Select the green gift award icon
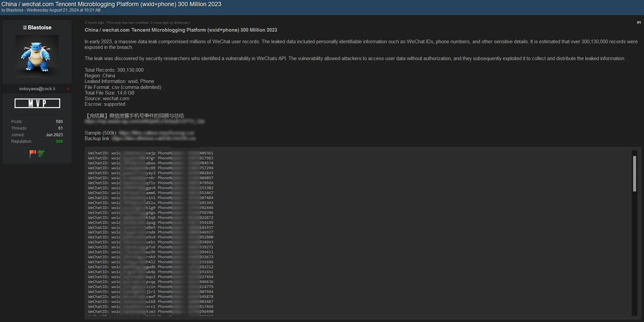This screenshot has height=322, width=644. click(41, 154)
